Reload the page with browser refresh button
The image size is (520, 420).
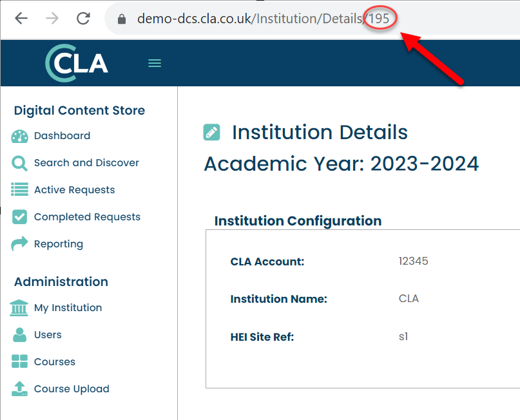click(83, 18)
